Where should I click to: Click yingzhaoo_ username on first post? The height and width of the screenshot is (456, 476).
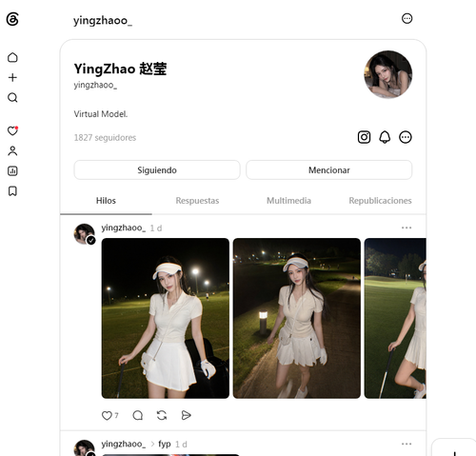tap(124, 228)
